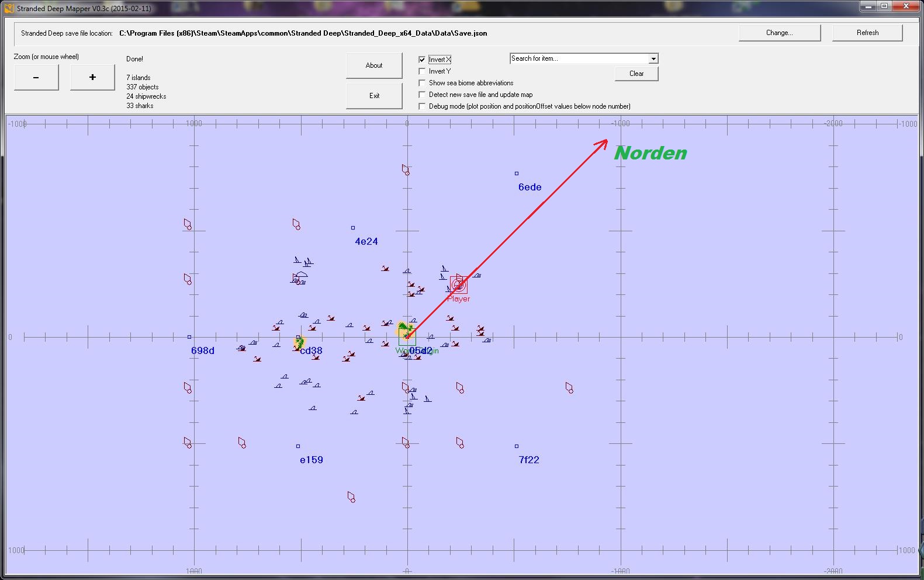Click inside the Search for item field
This screenshot has height=580, width=924.
coord(579,58)
